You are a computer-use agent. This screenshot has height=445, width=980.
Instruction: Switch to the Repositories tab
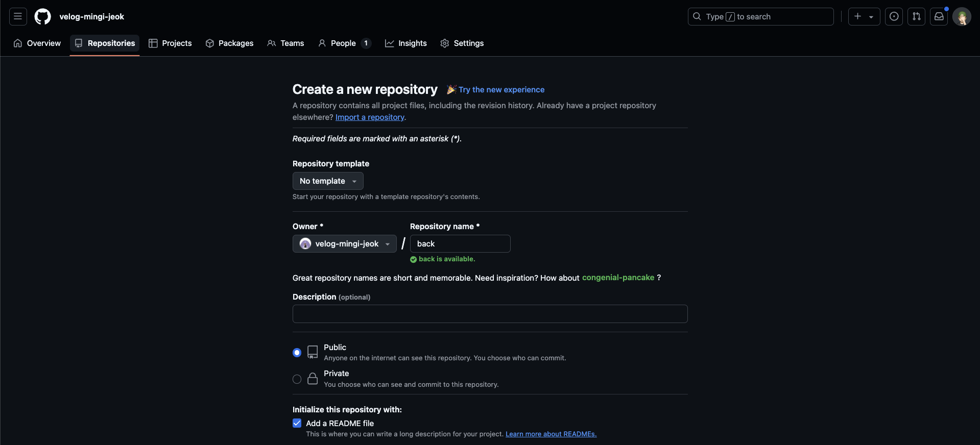[x=105, y=43]
